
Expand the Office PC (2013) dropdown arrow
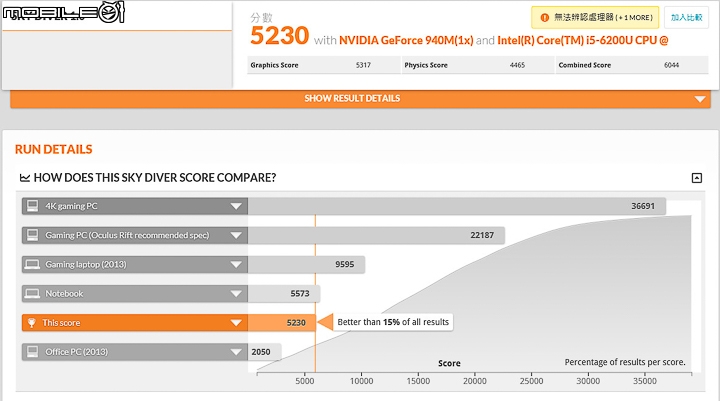pyautogui.click(x=236, y=352)
